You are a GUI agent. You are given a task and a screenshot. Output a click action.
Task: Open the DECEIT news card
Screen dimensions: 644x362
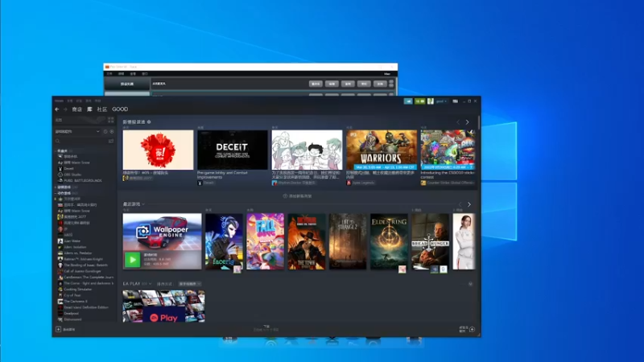pyautogui.click(x=233, y=150)
